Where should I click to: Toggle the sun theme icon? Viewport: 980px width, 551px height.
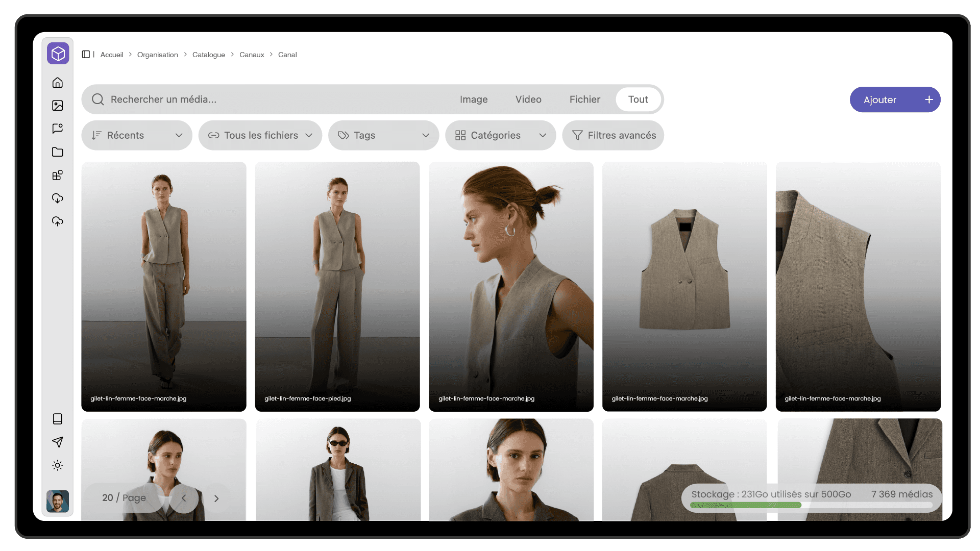pos(58,465)
